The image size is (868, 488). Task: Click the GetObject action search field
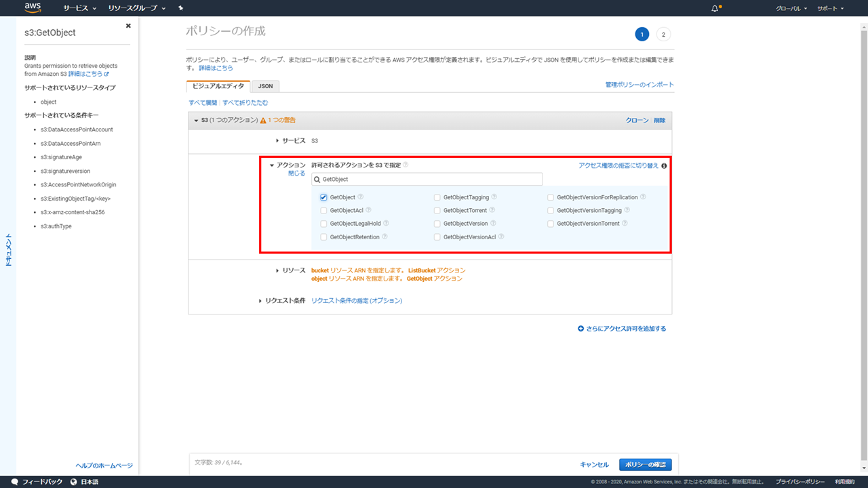(x=427, y=179)
